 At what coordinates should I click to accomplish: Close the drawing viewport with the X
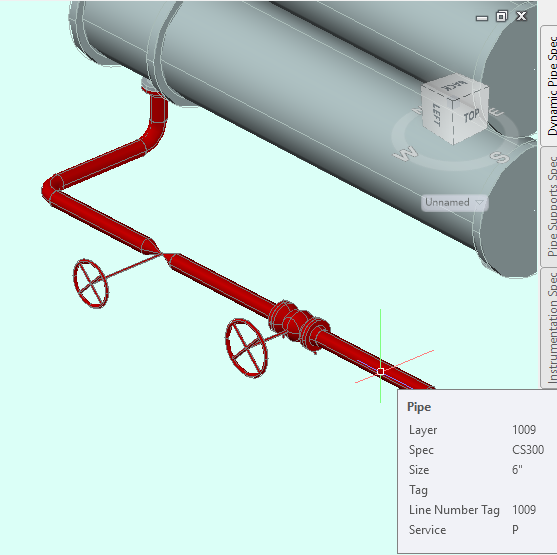(x=521, y=16)
